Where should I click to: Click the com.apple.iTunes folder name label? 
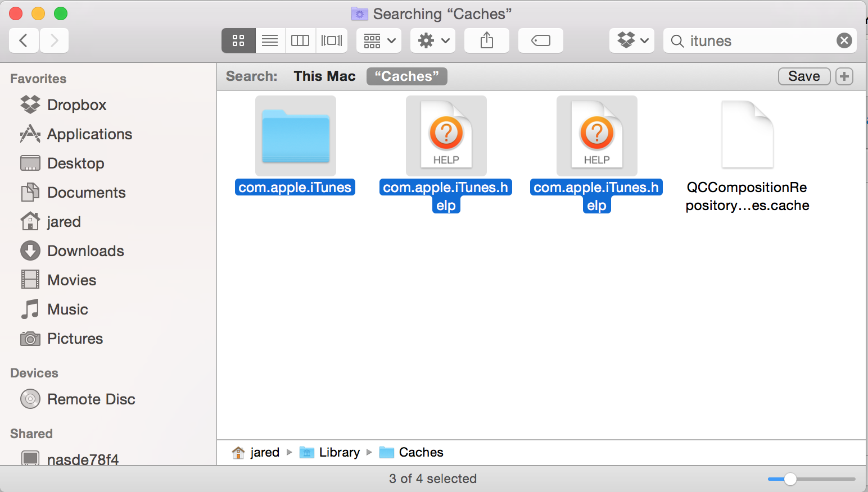(295, 188)
